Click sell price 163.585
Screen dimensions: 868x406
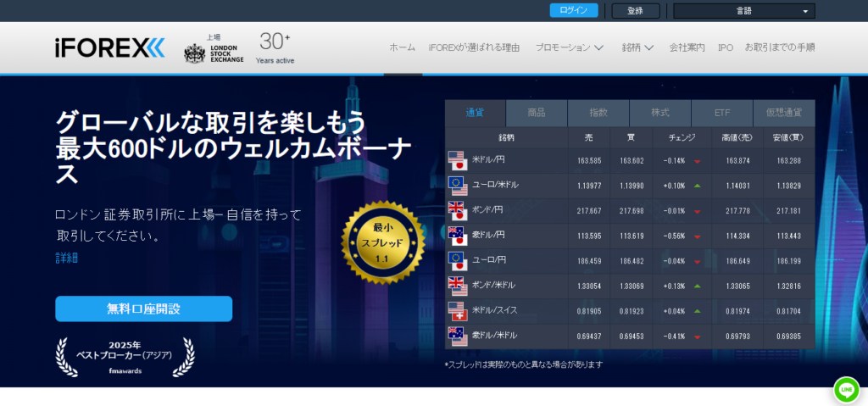click(588, 161)
